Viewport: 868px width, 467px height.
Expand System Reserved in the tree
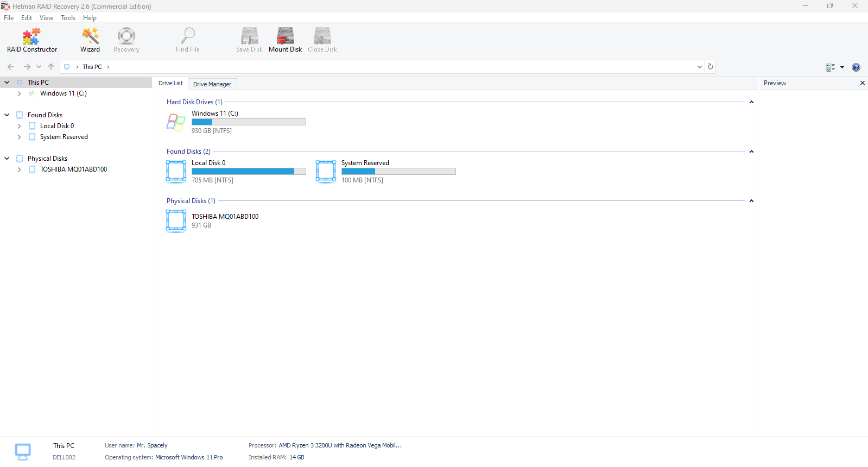click(x=19, y=137)
